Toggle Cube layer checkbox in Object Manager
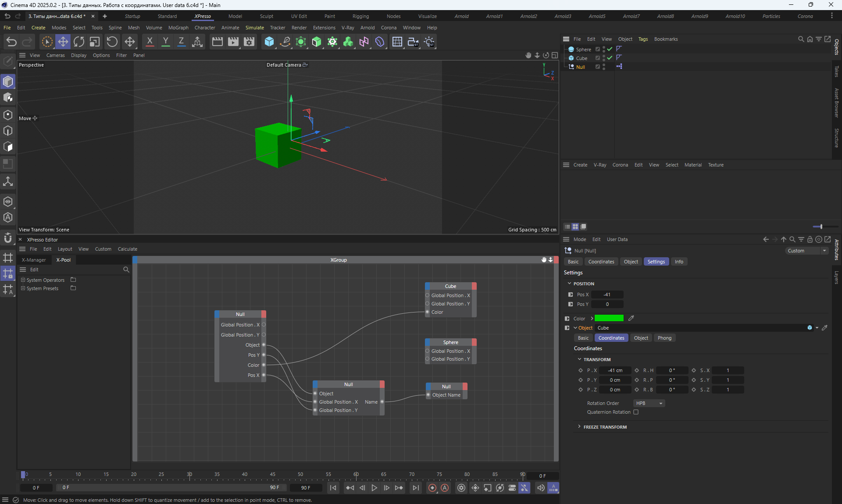Screen dimensions: 842x504 (x=597, y=58)
